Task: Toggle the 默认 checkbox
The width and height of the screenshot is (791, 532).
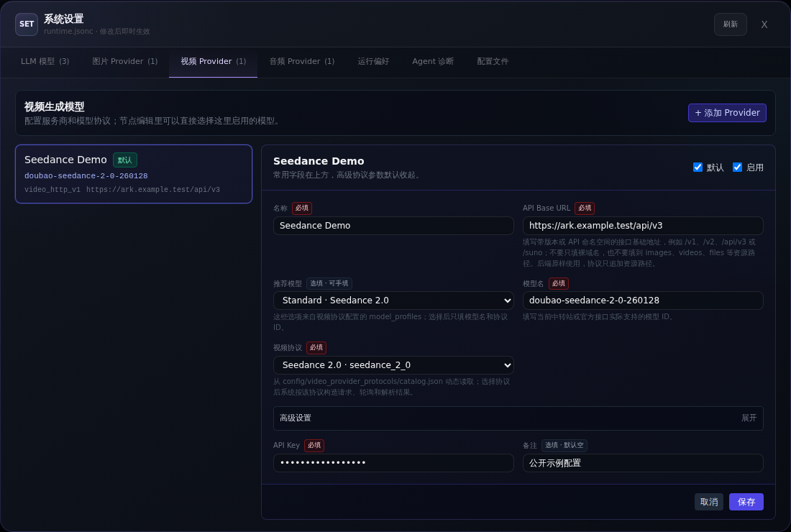Action: tap(698, 168)
